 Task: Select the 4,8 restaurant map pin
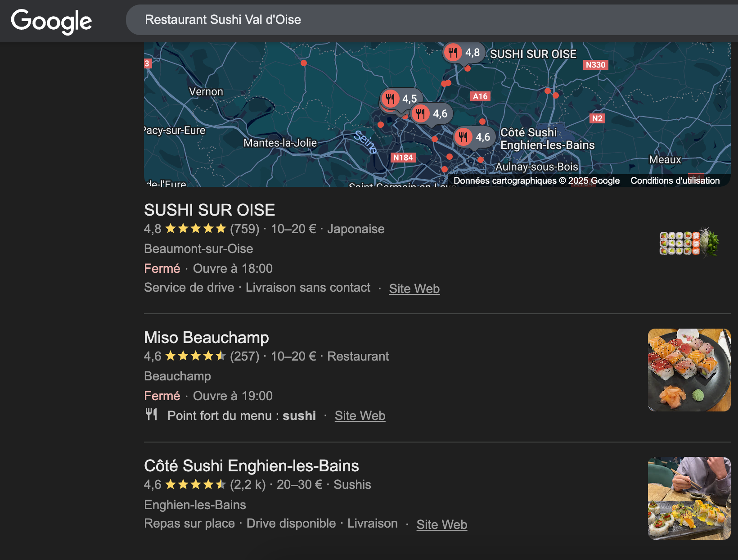[463, 53]
